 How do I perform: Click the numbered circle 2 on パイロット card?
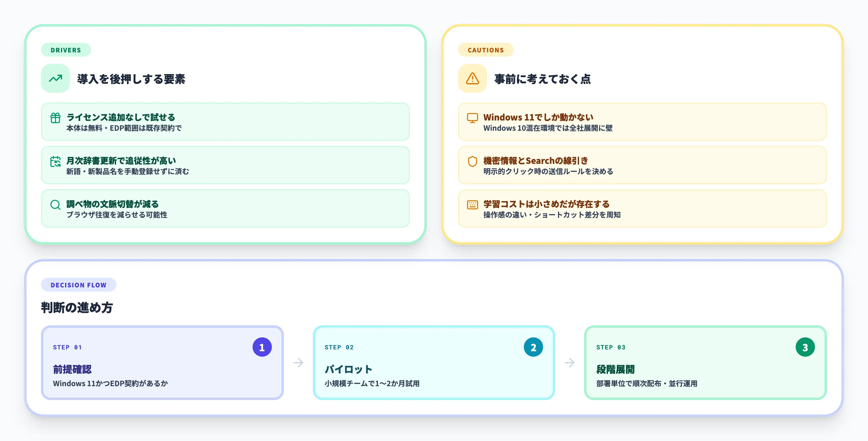533,347
